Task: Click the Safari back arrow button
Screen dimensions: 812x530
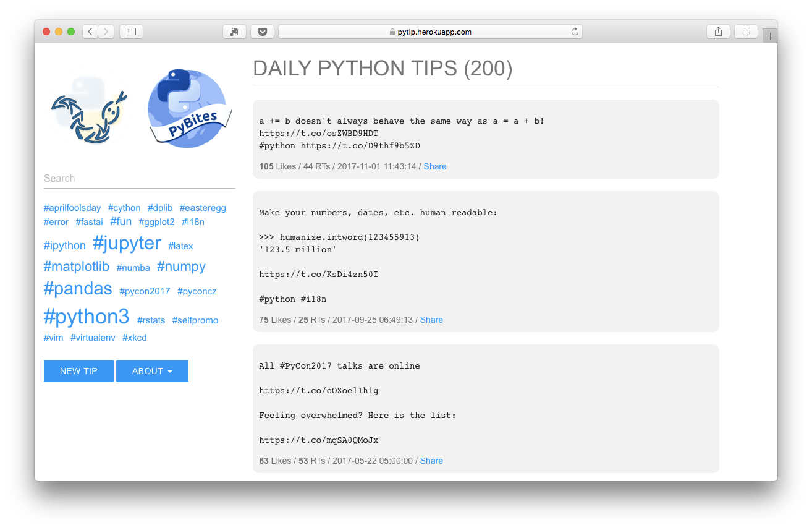Action: pyautogui.click(x=90, y=32)
